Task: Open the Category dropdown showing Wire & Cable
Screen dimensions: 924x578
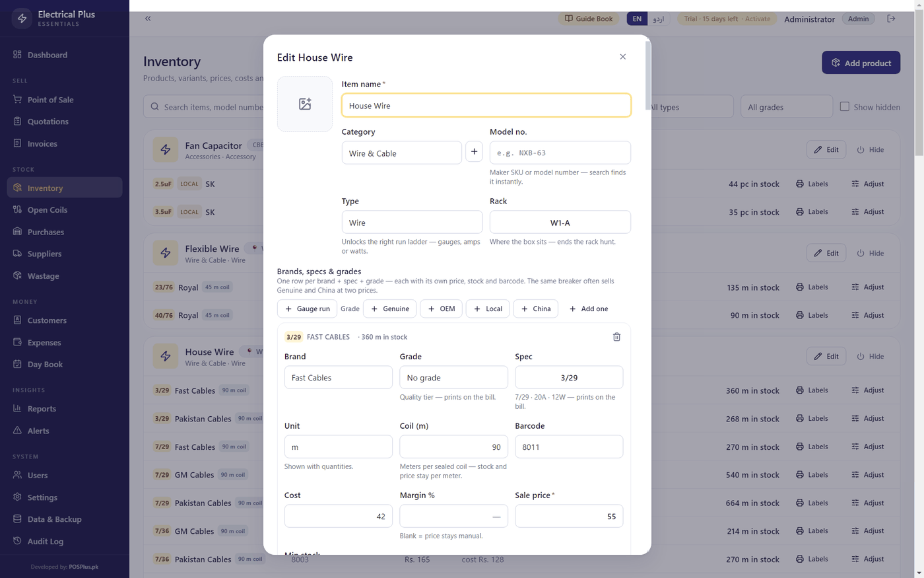Action: click(x=401, y=153)
